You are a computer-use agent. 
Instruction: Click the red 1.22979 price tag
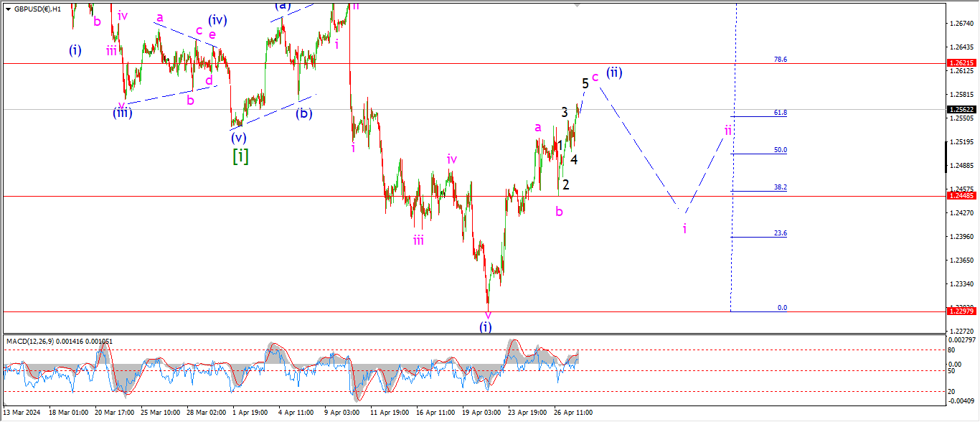961,311
